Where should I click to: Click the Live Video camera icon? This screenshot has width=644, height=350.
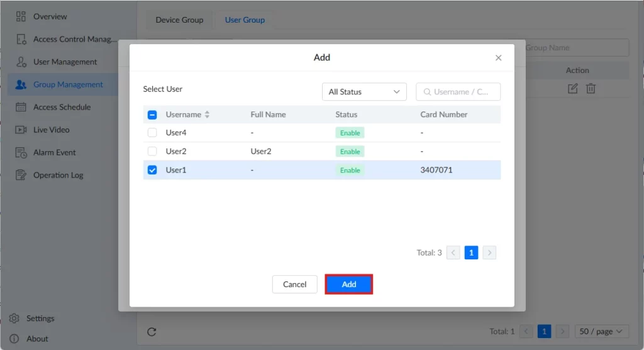pos(21,130)
